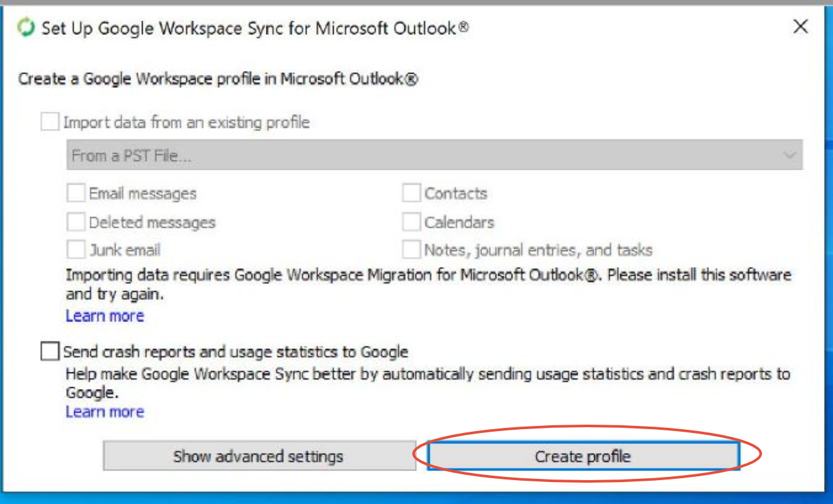Close the Set Up dialog window
The width and height of the screenshot is (833, 504).
click(x=800, y=26)
